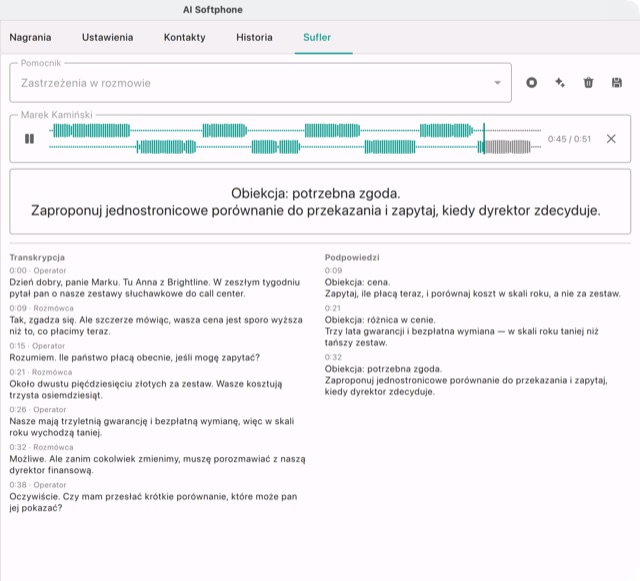Screen dimensions: 640x581
Task: Click the '0:26 · Operator' timestamp
Action: pyautogui.click(x=38, y=410)
